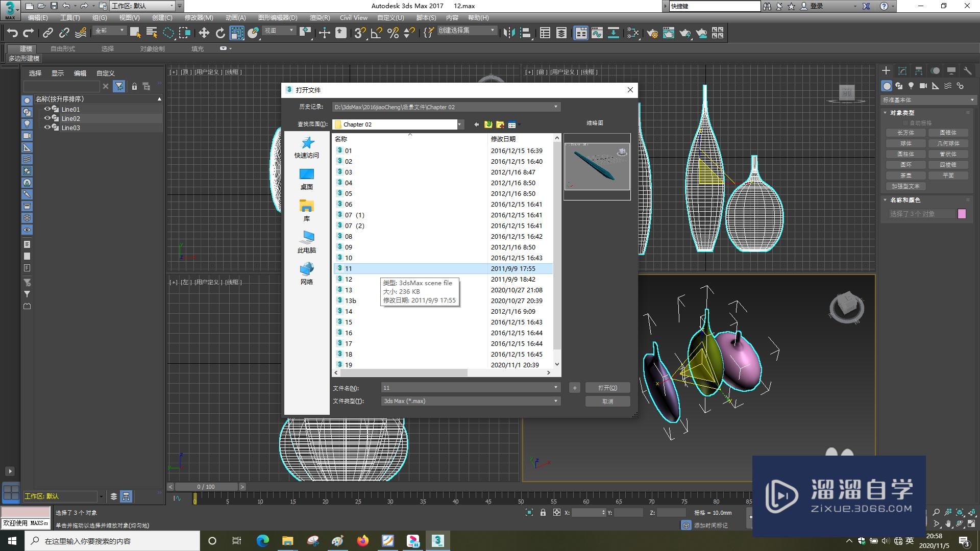Image resolution: width=980 pixels, height=551 pixels.
Task: Click the 打开 (Open) button
Action: [607, 388]
